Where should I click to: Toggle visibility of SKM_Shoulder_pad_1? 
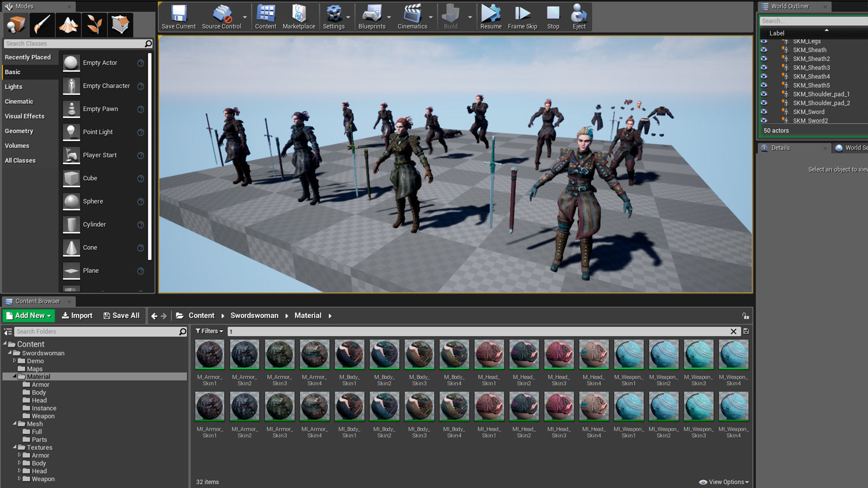click(x=764, y=94)
